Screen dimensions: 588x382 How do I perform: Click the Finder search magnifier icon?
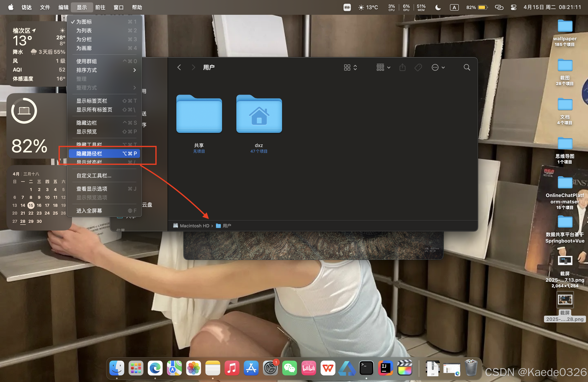click(467, 67)
